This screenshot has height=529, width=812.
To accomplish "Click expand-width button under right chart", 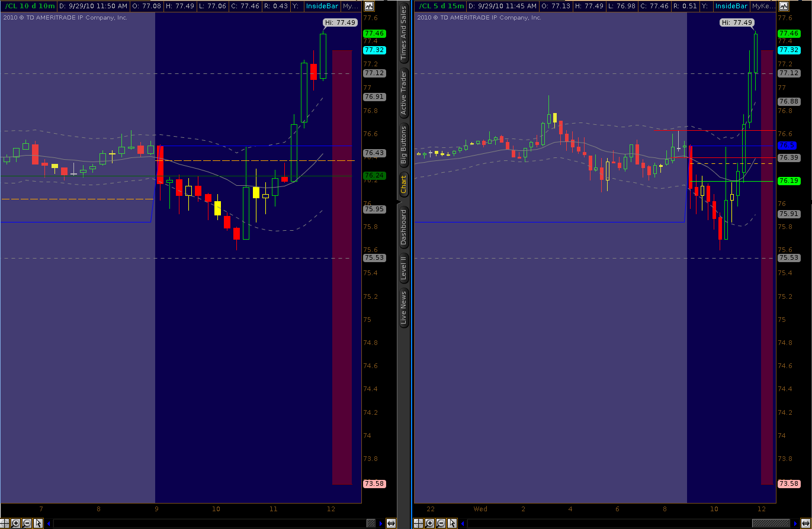I will point(805,523).
